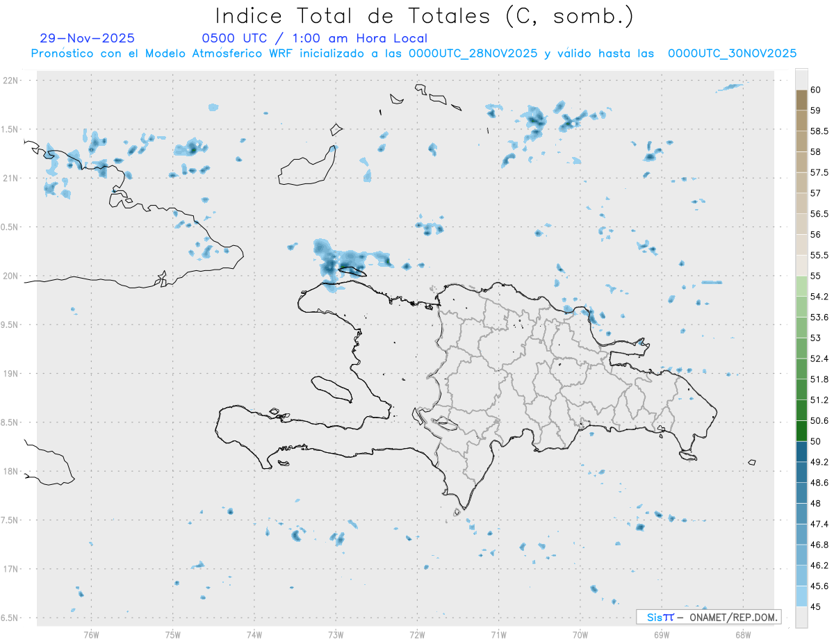The height and width of the screenshot is (644, 834).
Task: Select the colorbar value "57.5"
Action: [819, 172]
